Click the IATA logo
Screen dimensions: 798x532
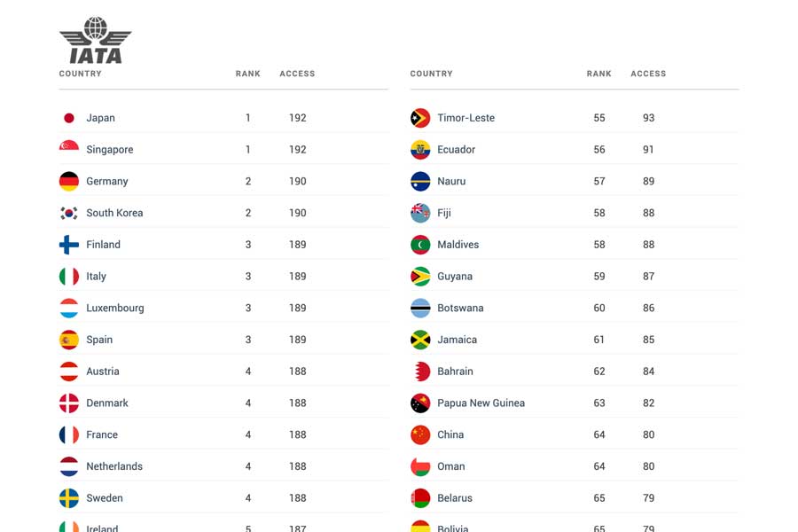coord(95,41)
